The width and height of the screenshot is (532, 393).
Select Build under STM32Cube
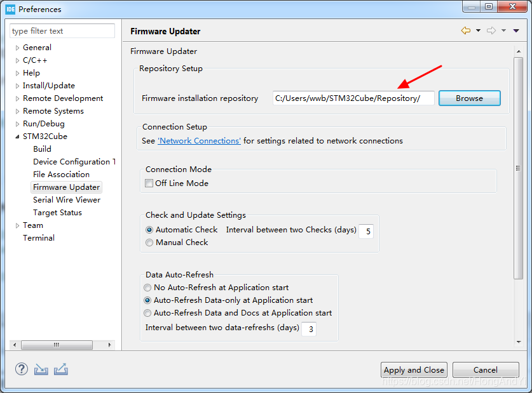42,149
